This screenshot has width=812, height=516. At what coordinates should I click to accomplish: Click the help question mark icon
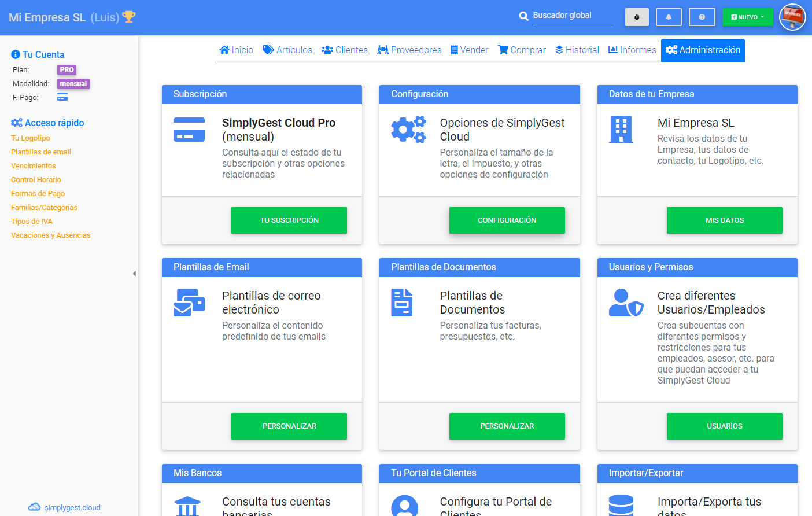pos(702,17)
